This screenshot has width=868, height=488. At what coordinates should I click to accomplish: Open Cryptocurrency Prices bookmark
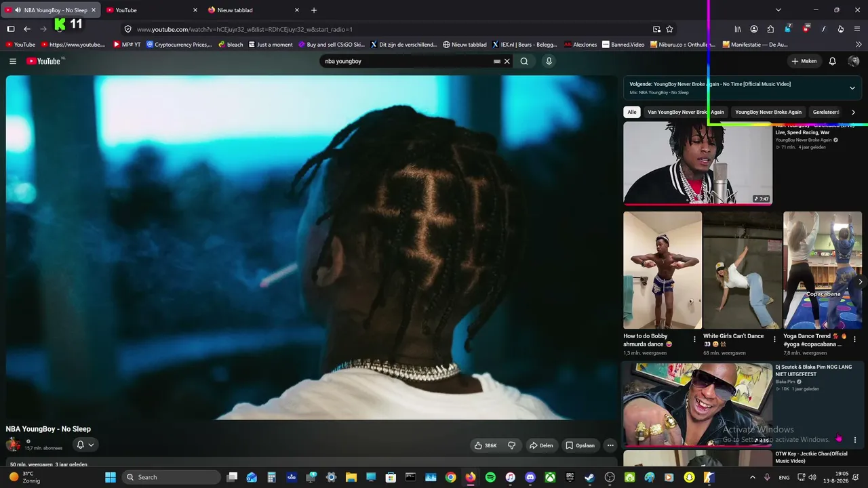point(179,45)
